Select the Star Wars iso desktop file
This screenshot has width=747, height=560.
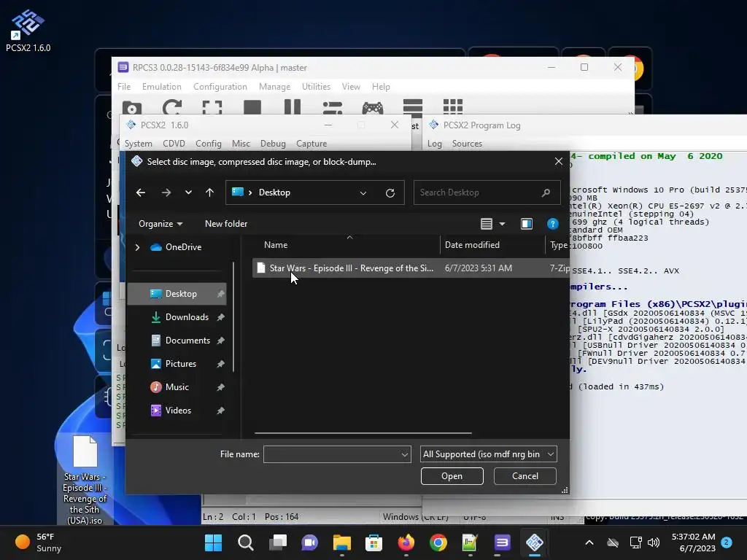[85, 480]
